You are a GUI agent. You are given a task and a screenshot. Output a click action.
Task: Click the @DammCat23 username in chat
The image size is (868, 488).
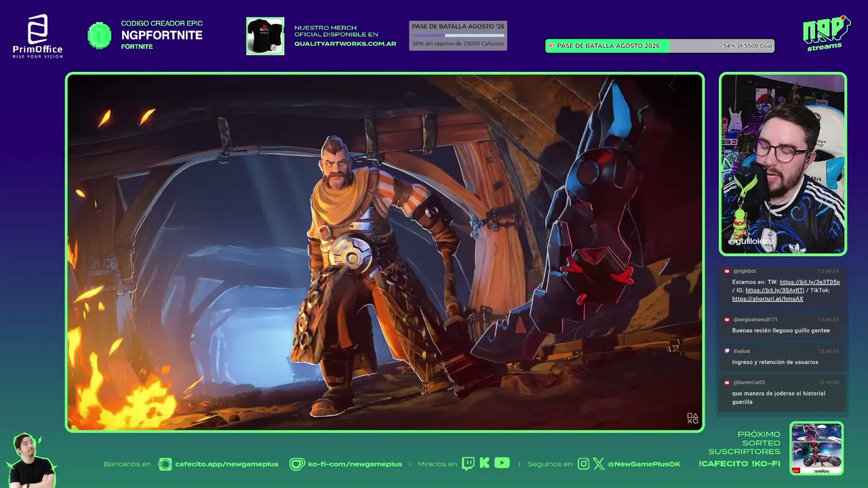click(749, 382)
